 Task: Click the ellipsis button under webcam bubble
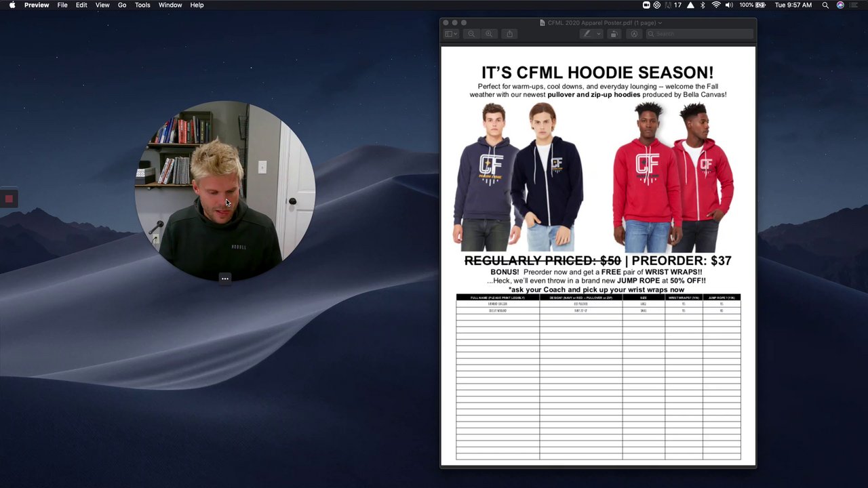pos(224,279)
